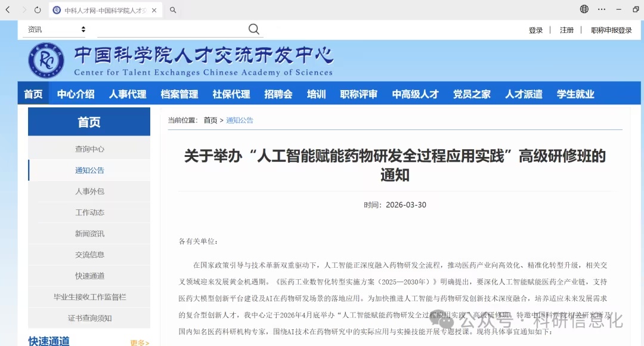Open the globe icon in the browser bar

coord(584,10)
